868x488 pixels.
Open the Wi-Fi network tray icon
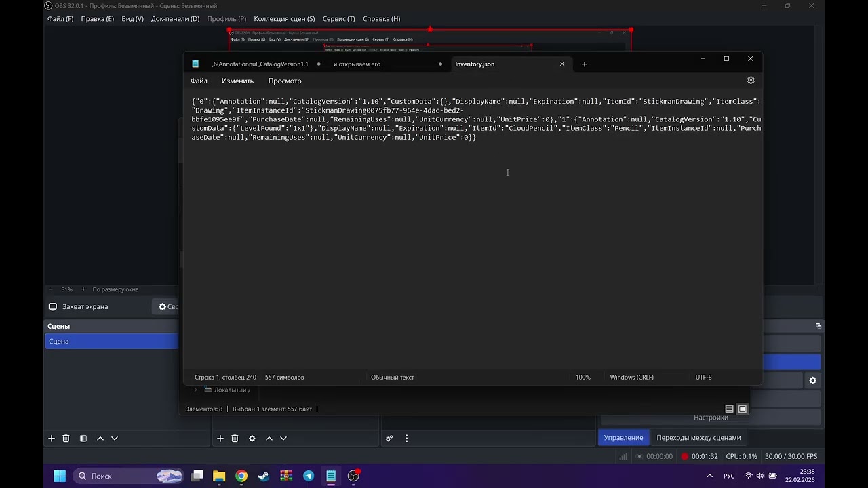point(749,476)
